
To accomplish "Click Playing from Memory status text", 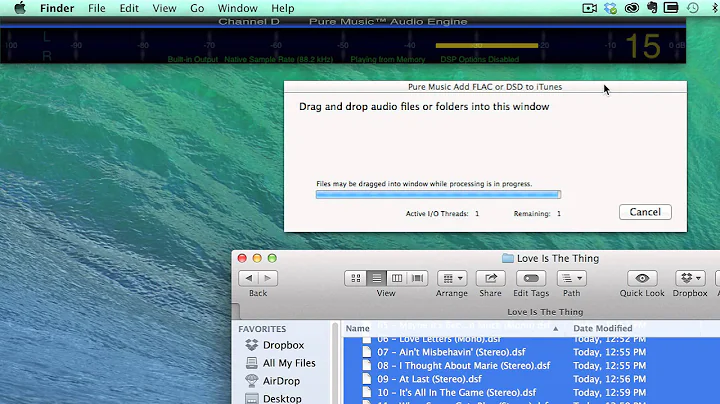I will [x=388, y=59].
